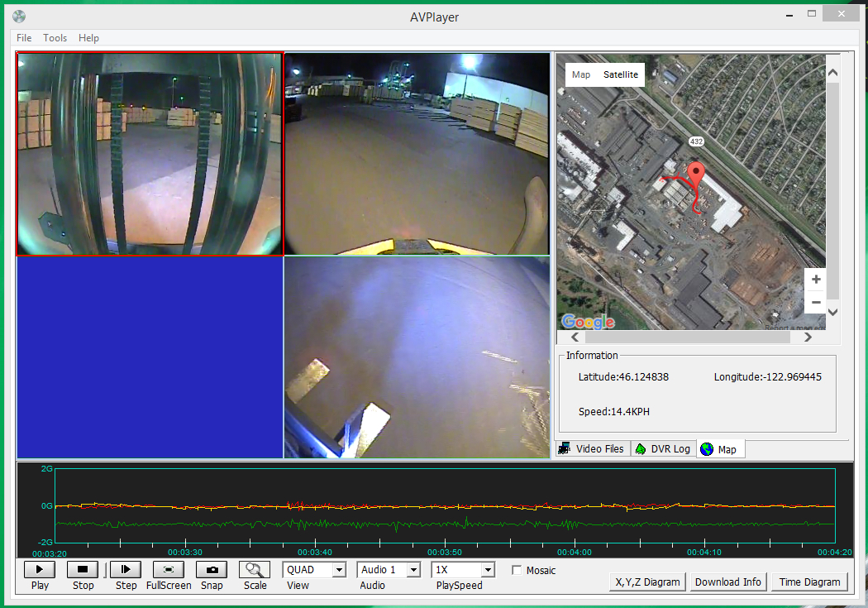Open the Tools menu
The width and height of the screenshot is (868, 608).
(55, 38)
